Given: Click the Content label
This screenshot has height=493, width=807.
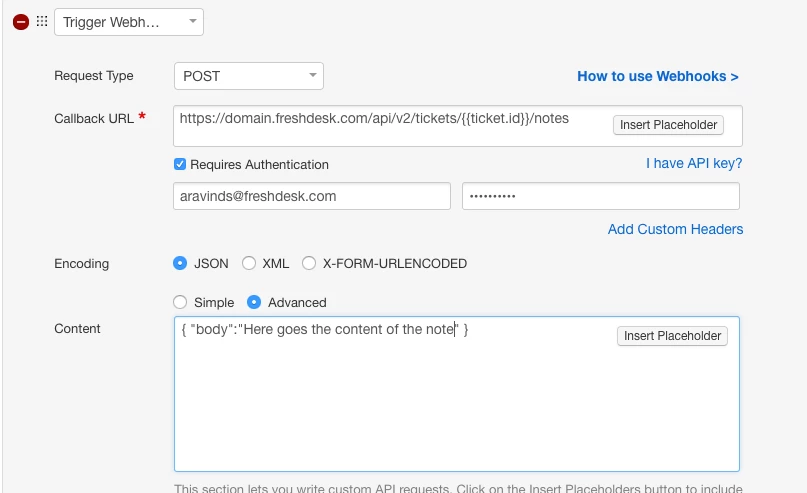Looking at the screenshot, I should tap(77, 329).
